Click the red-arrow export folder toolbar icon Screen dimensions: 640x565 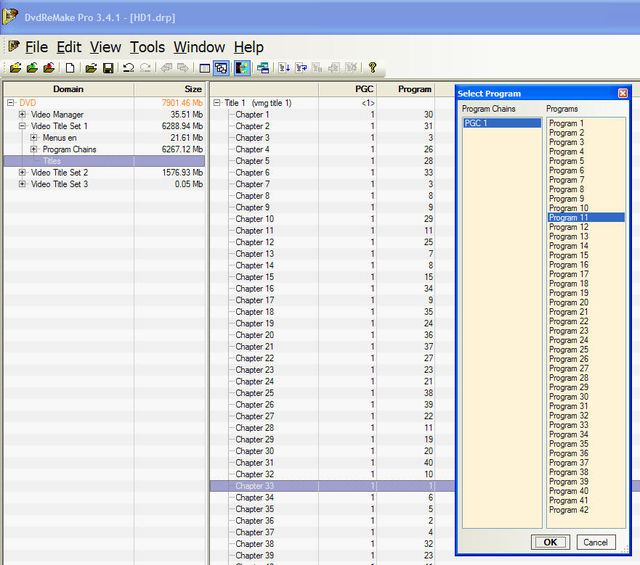pyautogui.click(x=49, y=68)
